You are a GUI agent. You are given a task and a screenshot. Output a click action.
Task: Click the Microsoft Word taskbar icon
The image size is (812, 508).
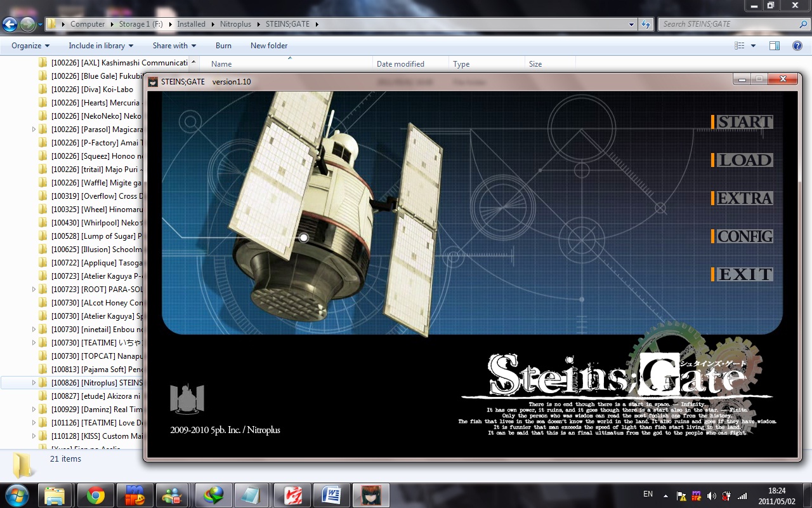click(x=332, y=495)
